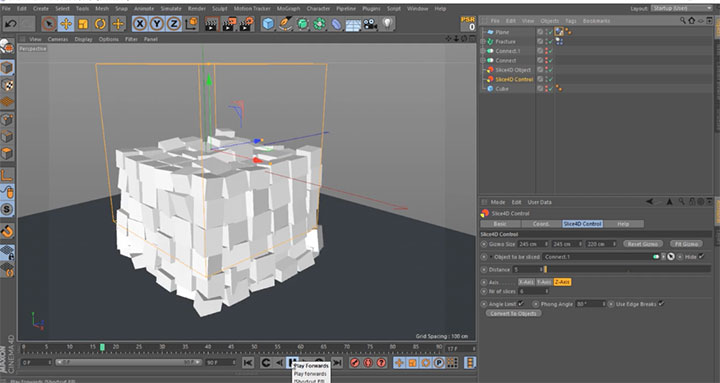The image size is (720, 383).
Task: Toggle the X axis lock
Action: pos(140,24)
